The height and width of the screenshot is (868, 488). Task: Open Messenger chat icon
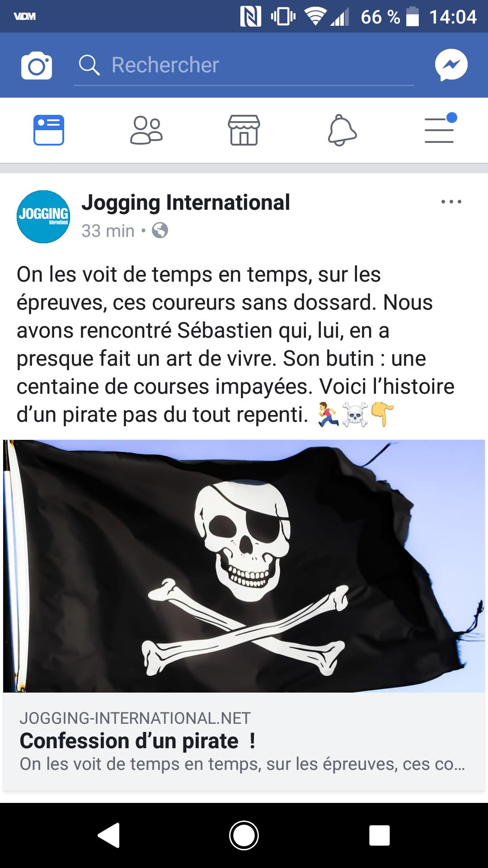(451, 65)
